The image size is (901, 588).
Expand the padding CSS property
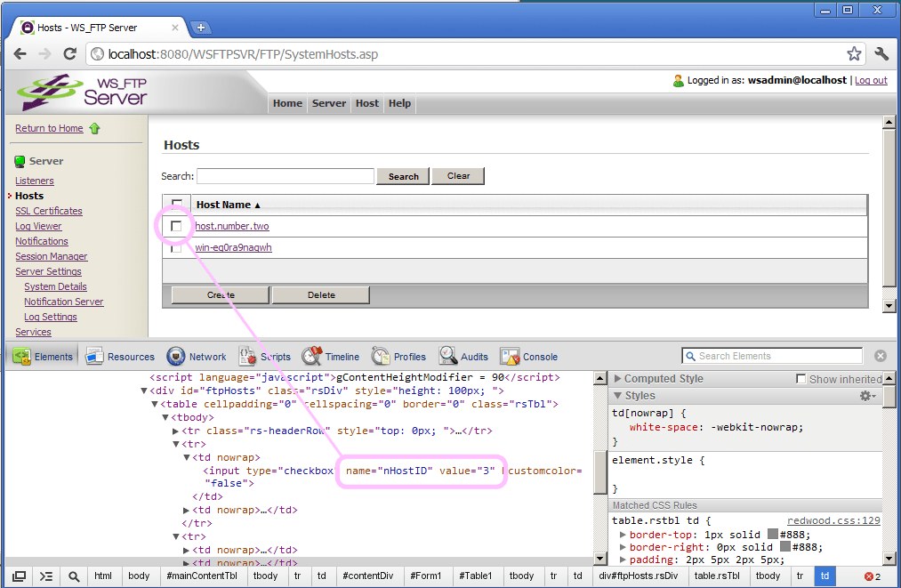[623, 560]
